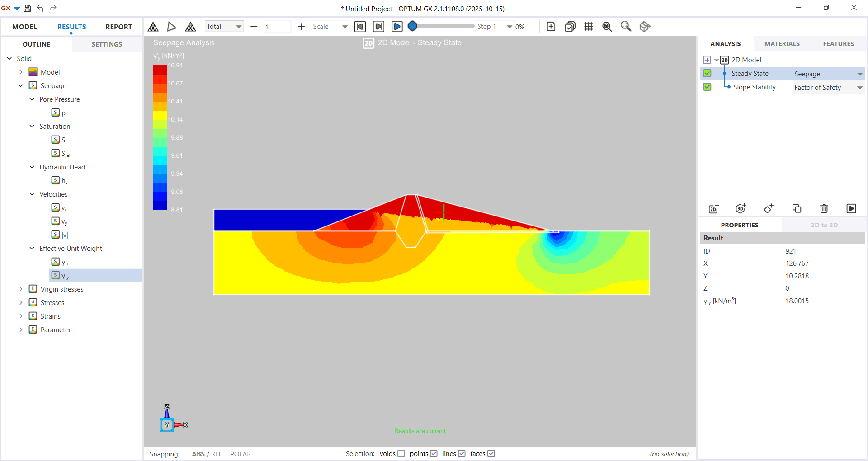The height and width of the screenshot is (461, 868).
Task: Duplicate the selected analysis stage
Action: pyautogui.click(x=797, y=208)
